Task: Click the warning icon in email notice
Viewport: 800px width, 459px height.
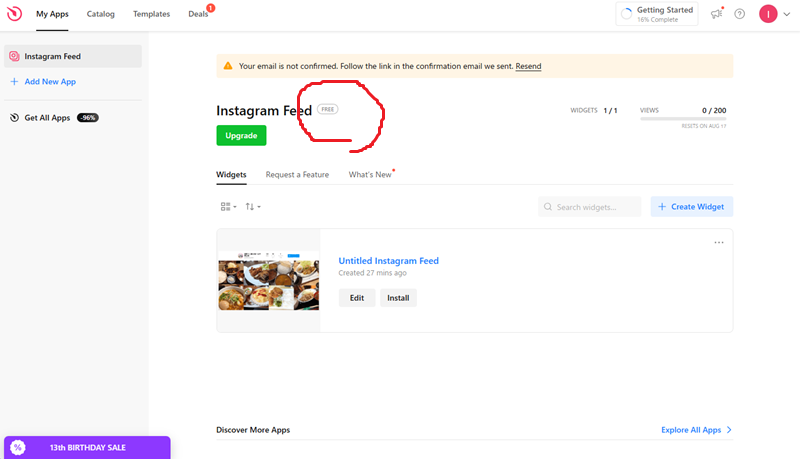Action: point(228,66)
